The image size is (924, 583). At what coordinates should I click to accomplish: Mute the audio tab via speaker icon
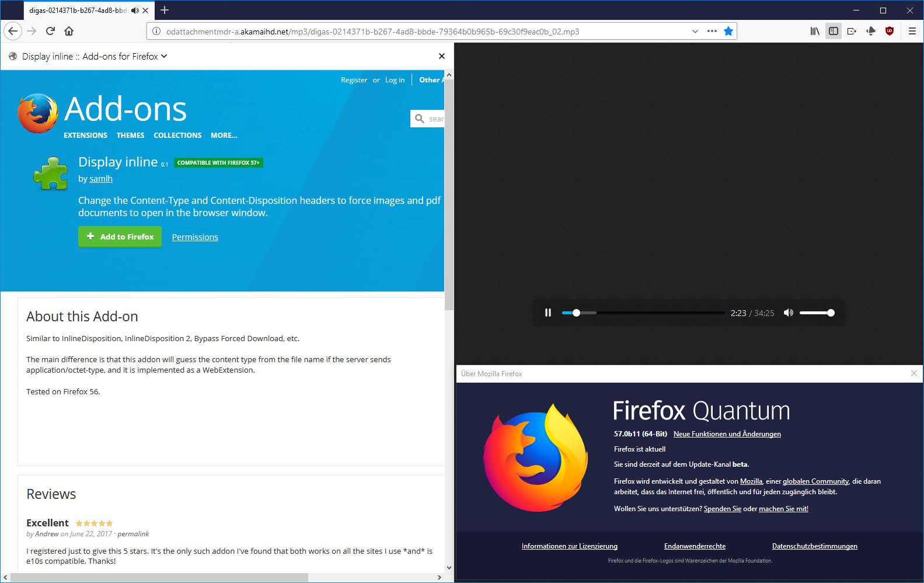pyautogui.click(x=135, y=11)
